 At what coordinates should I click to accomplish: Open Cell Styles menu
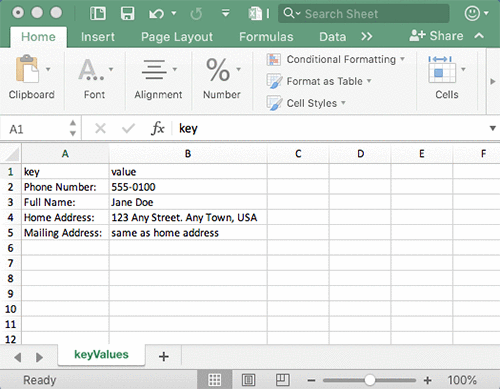[x=306, y=103]
